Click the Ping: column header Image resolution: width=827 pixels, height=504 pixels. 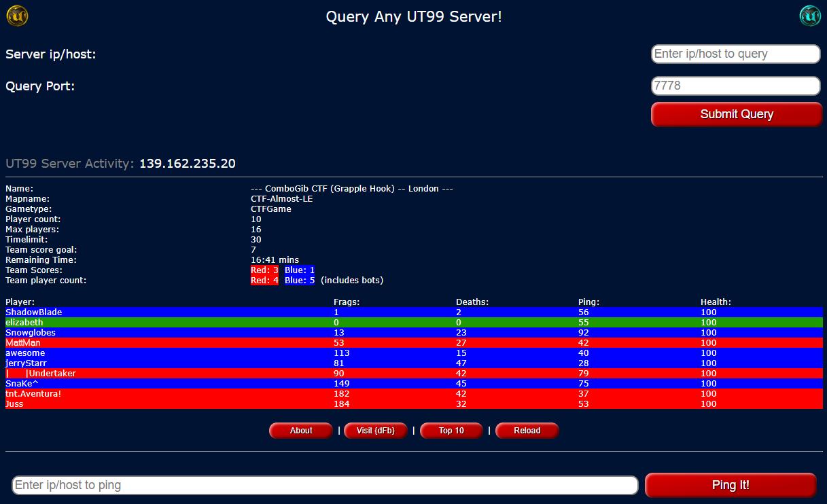[x=589, y=302]
